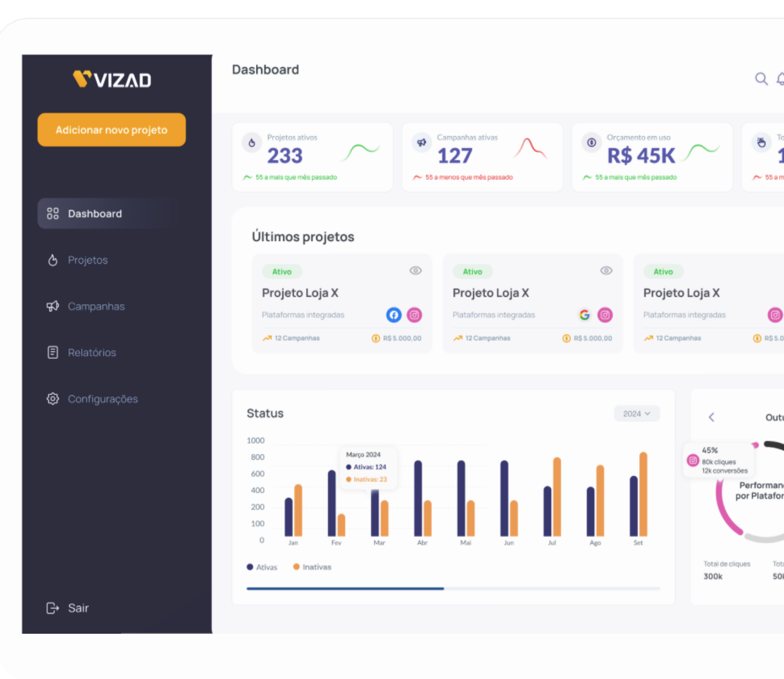Switch to the Dashboard menu item

94,213
